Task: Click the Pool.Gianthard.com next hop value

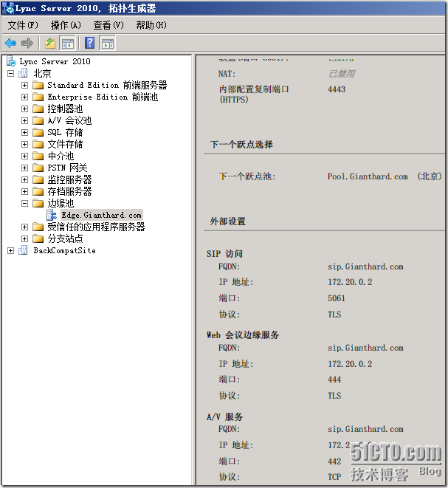Action: [368, 176]
